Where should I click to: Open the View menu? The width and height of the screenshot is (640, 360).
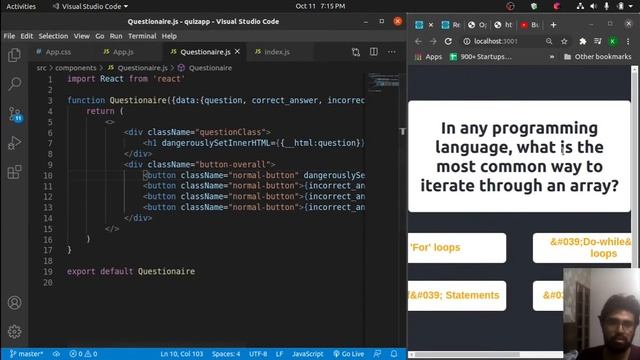(x=82, y=36)
